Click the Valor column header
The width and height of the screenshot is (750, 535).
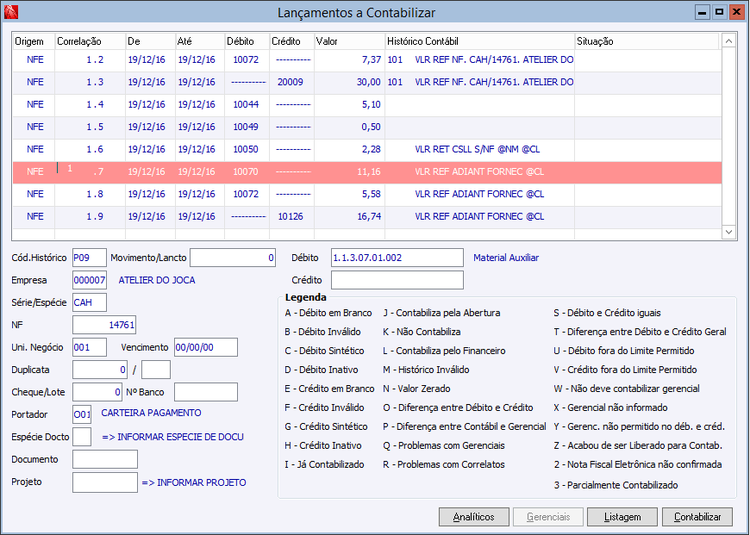(348, 41)
